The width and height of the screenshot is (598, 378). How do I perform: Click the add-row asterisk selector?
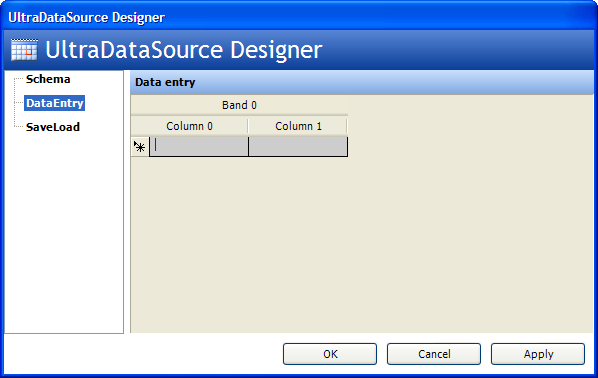pos(140,147)
